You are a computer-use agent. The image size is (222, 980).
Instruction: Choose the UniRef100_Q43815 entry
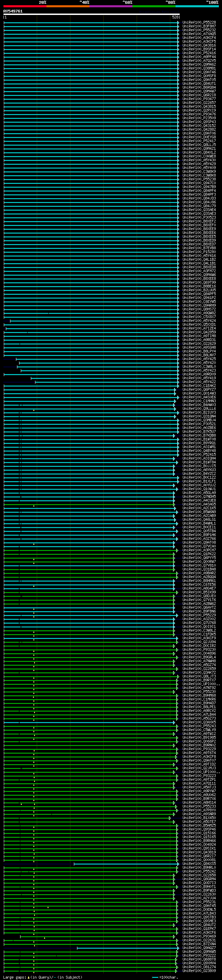pyautogui.click(x=199, y=106)
